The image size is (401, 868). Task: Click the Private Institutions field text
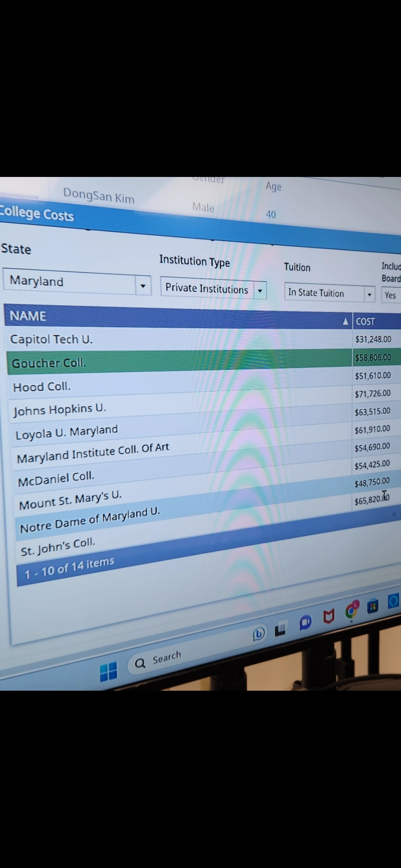(206, 288)
